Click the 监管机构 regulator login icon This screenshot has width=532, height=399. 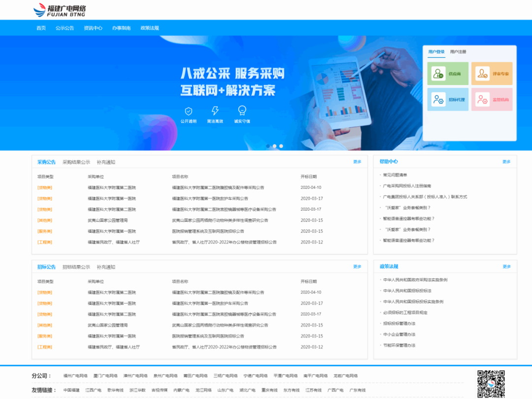[x=482, y=100]
